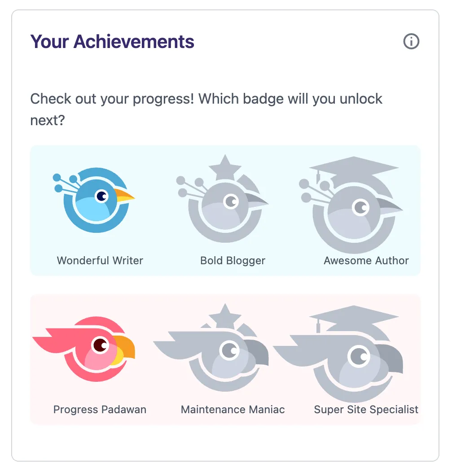Screen dimensions: 452x476
Task: Click the locked Bold Blogger bird badge
Action: 222,199
